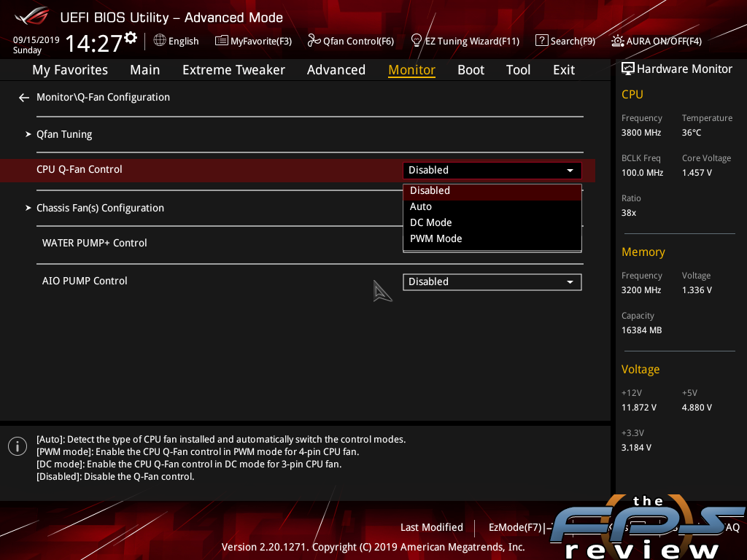Open the My Favorites tab
747x560 pixels.
[x=70, y=70]
